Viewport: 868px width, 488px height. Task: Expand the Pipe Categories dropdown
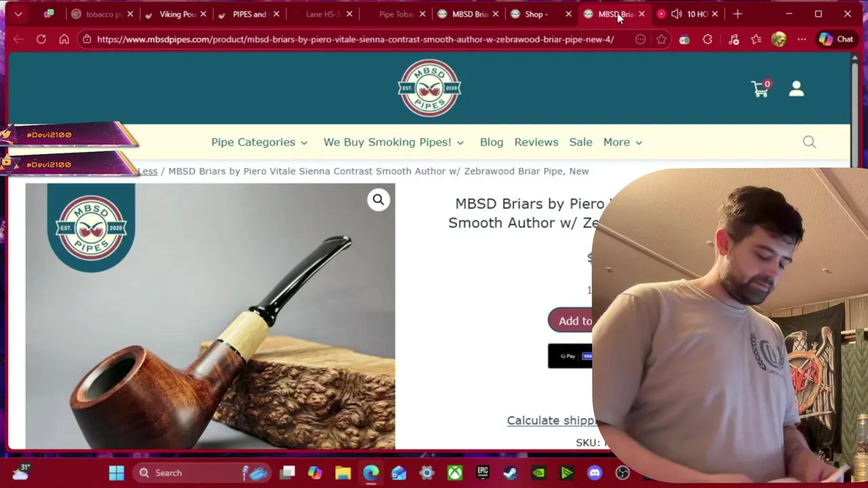click(x=259, y=142)
